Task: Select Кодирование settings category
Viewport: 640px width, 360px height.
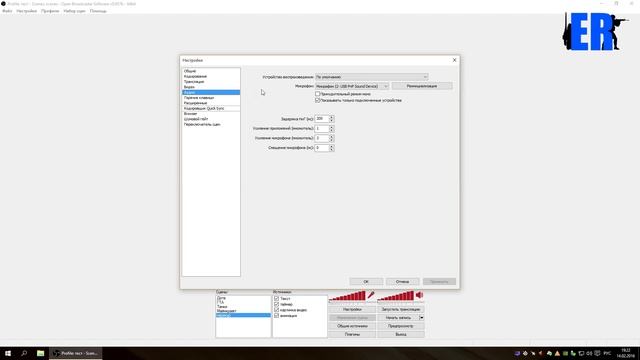Action: pos(211,76)
